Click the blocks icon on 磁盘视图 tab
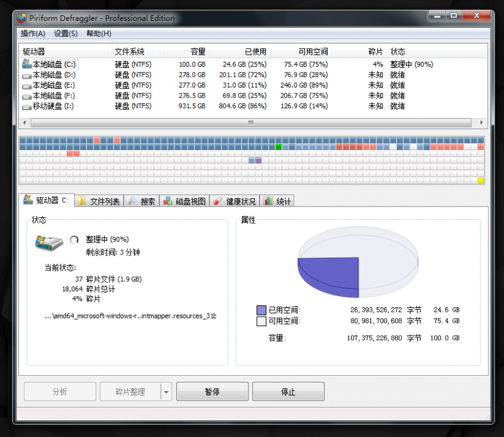This screenshot has width=504, height=437. pos(168,201)
